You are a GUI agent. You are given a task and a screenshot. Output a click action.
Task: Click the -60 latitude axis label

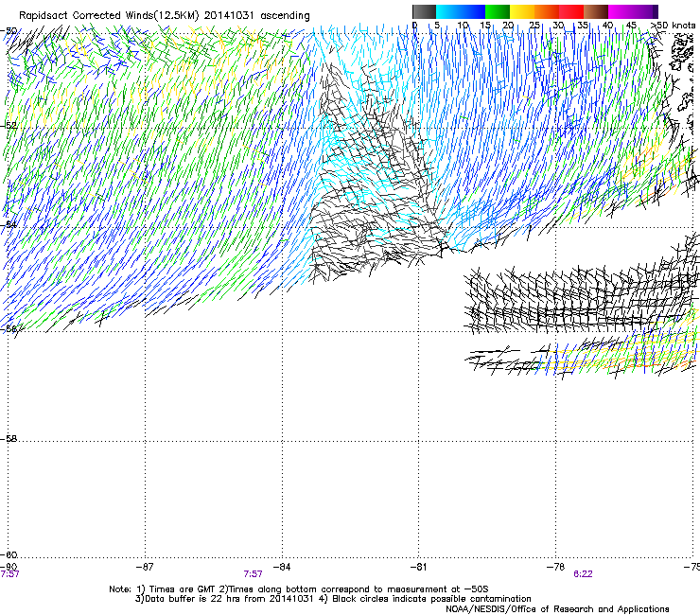(x=9, y=554)
